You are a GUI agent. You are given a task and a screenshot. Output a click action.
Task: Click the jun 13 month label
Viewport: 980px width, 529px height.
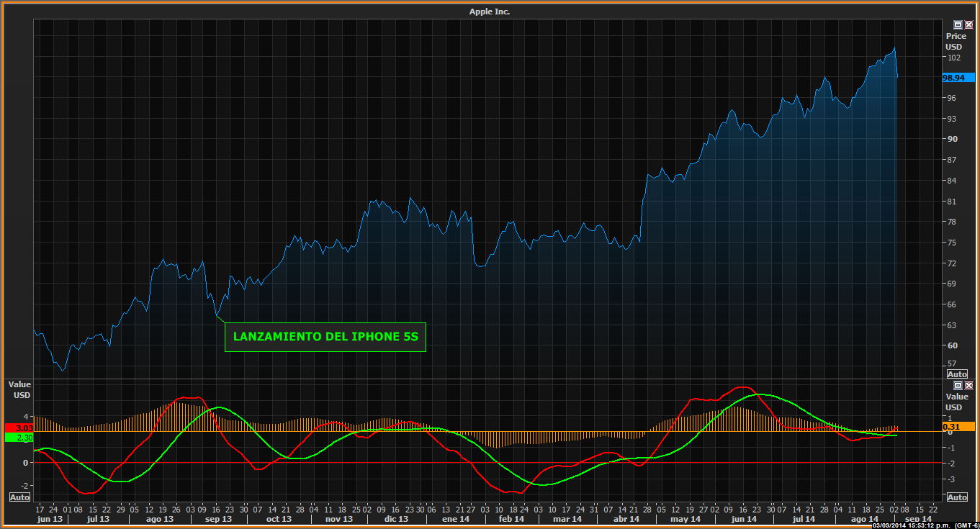[x=50, y=519]
